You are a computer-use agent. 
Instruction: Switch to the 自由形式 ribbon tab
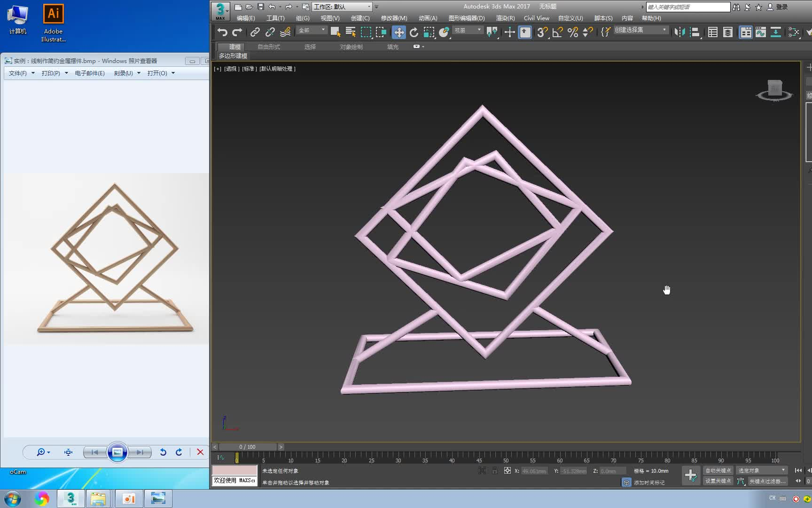point(268,47)
